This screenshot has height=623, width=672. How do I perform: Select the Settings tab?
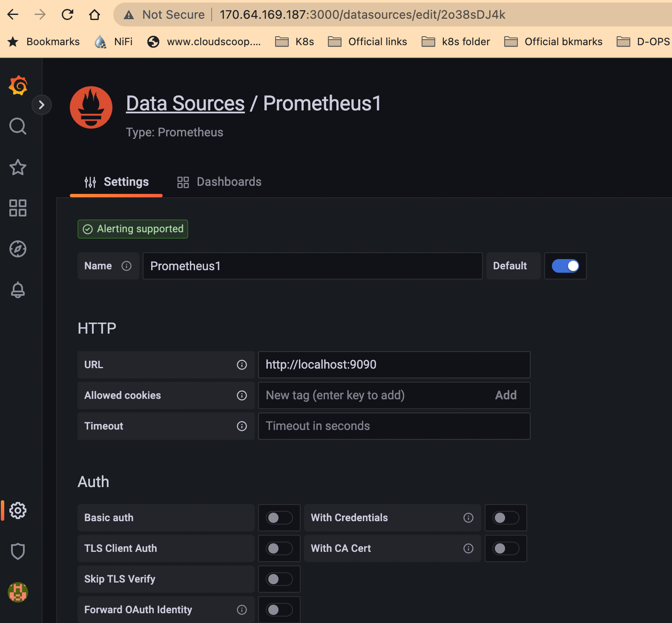click(x=116, y=182)
